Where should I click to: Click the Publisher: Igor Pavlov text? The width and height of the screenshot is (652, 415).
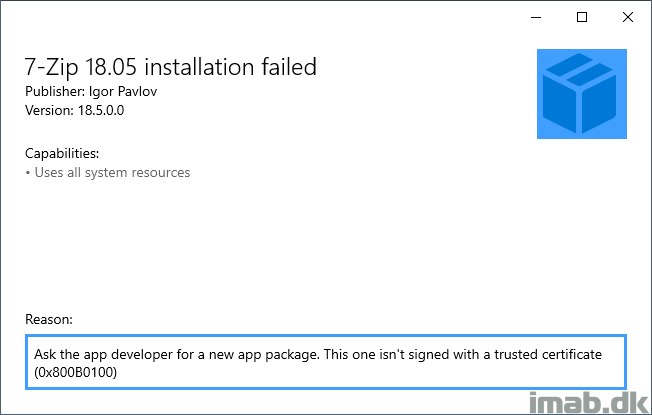click(x=91, y=91)
